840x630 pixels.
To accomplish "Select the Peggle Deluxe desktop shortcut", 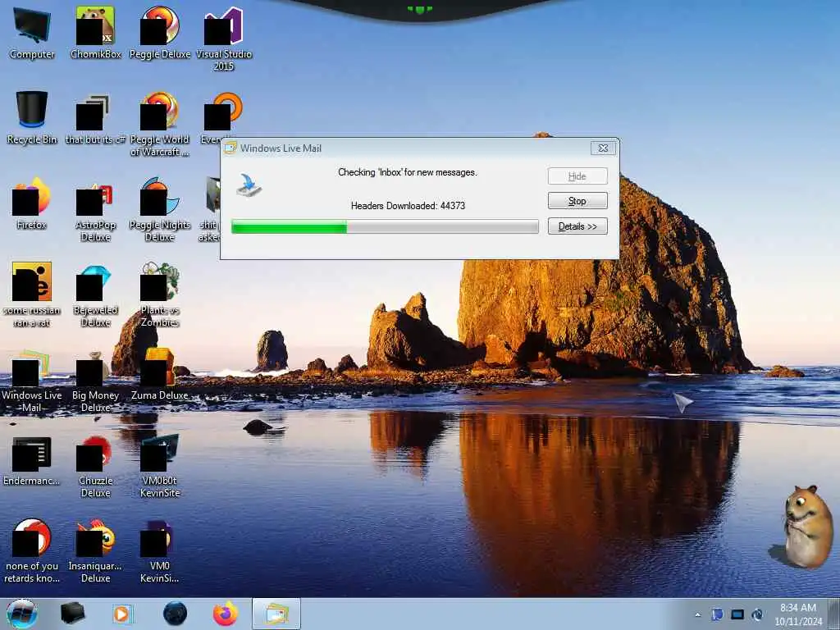I will (x=160, y=33).
